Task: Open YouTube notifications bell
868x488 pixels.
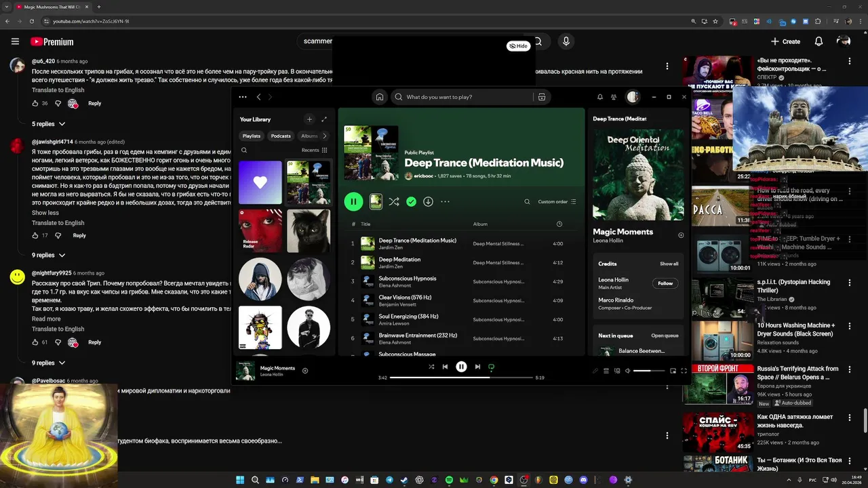Action: [x=818, y=41]
